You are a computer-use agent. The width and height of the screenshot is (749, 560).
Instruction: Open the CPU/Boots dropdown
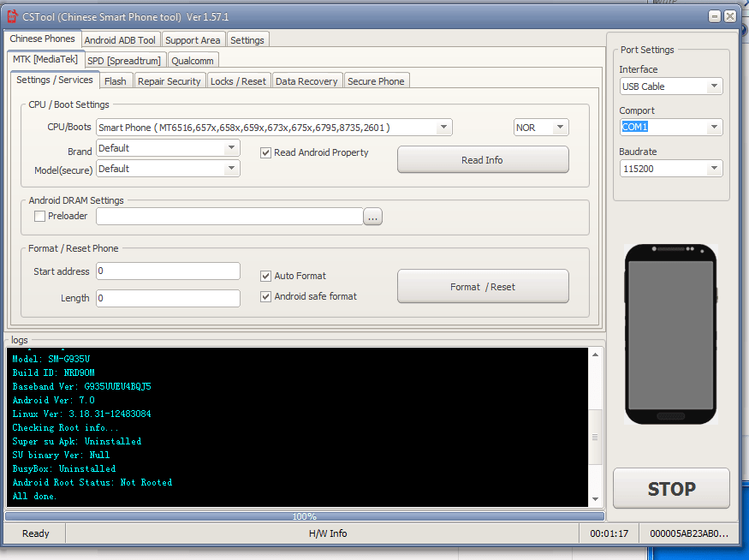[443, 128]
